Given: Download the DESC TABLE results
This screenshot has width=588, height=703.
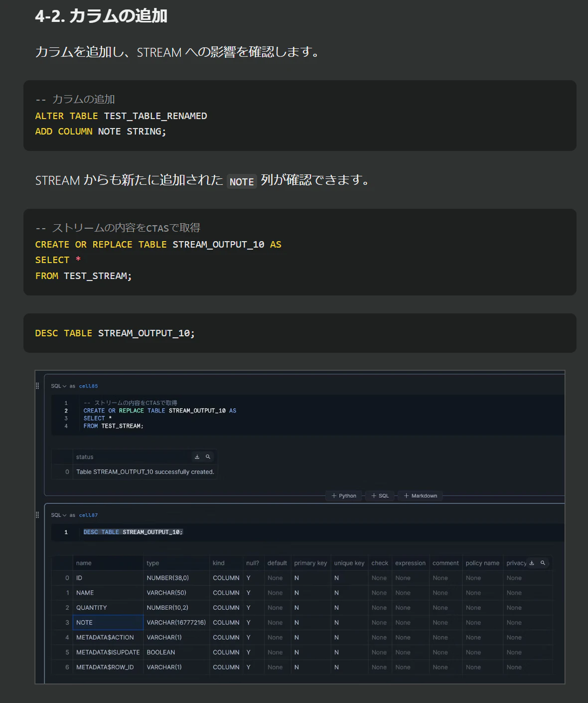Looking at the screenshot, I should point(532,563).
